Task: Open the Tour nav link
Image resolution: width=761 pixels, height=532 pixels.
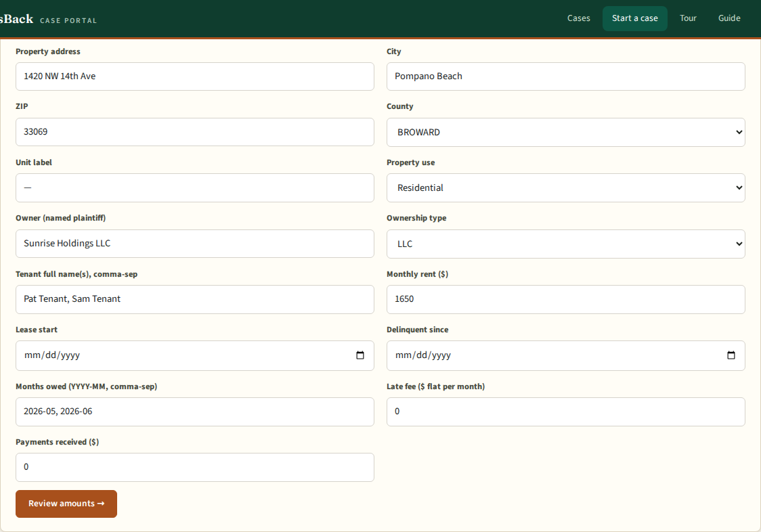Action: point(688,18)
